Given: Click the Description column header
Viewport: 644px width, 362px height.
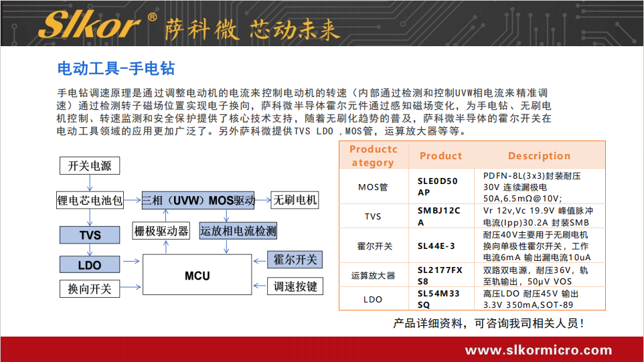Looking at the screenshot, I should [540, 155].
